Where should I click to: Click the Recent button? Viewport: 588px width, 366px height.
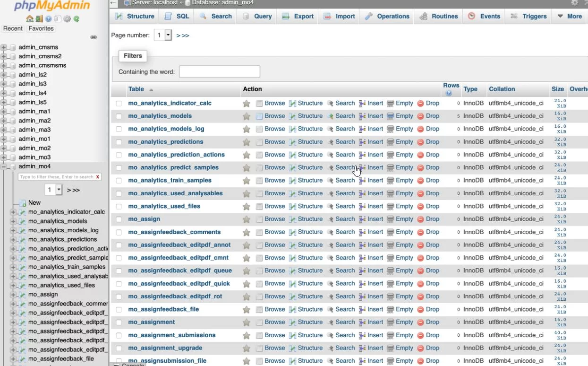tap(13, 28)
